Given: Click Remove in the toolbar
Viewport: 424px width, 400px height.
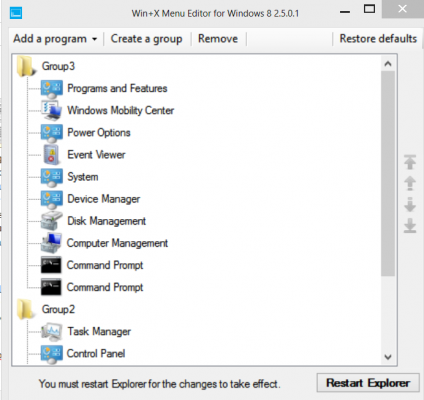Looking at the screenshot, I should click(x=218, y=39).
